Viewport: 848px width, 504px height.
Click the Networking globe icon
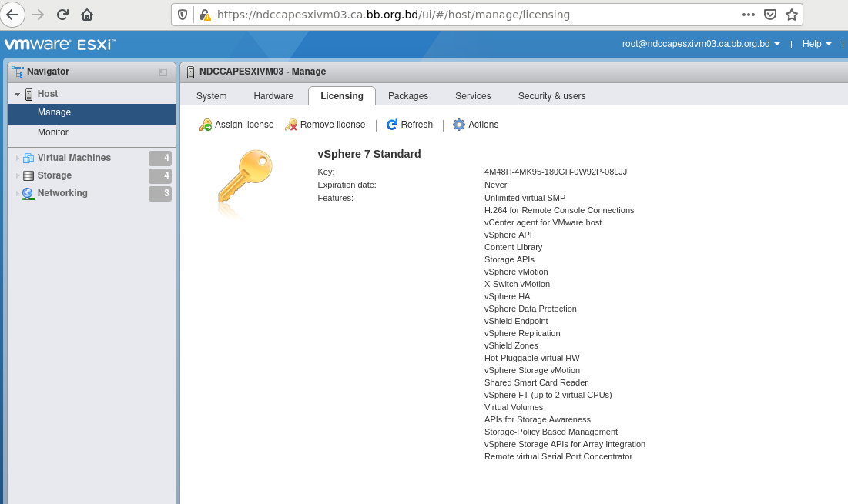[x=28, y=193]
